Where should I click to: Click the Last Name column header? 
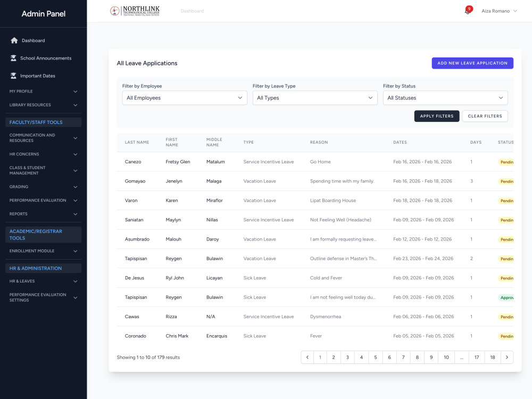[x=137, y=142]
